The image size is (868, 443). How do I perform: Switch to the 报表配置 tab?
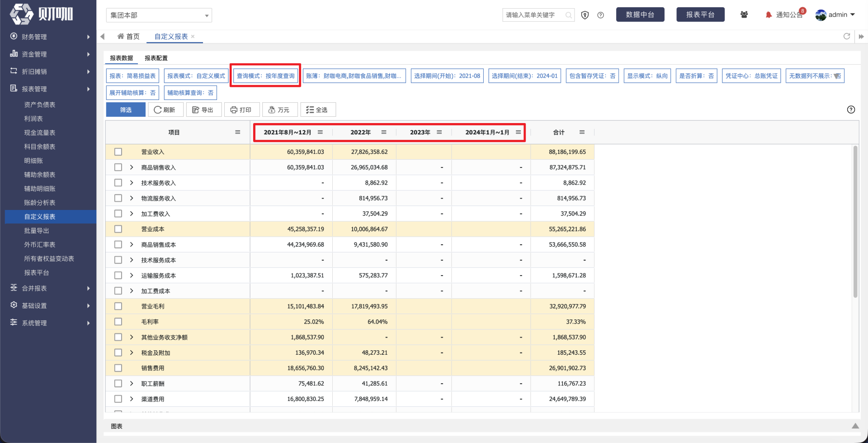click(156, 58)
